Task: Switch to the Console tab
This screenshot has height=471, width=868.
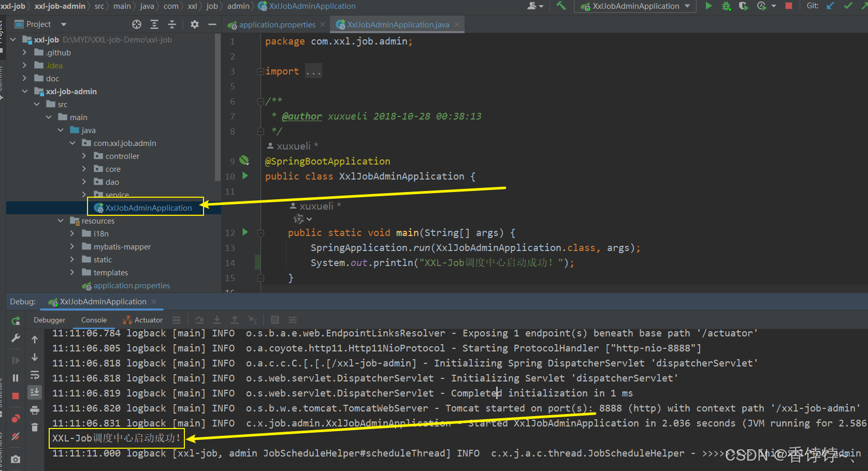Action: pyautogui.click(x=94, y=320)
